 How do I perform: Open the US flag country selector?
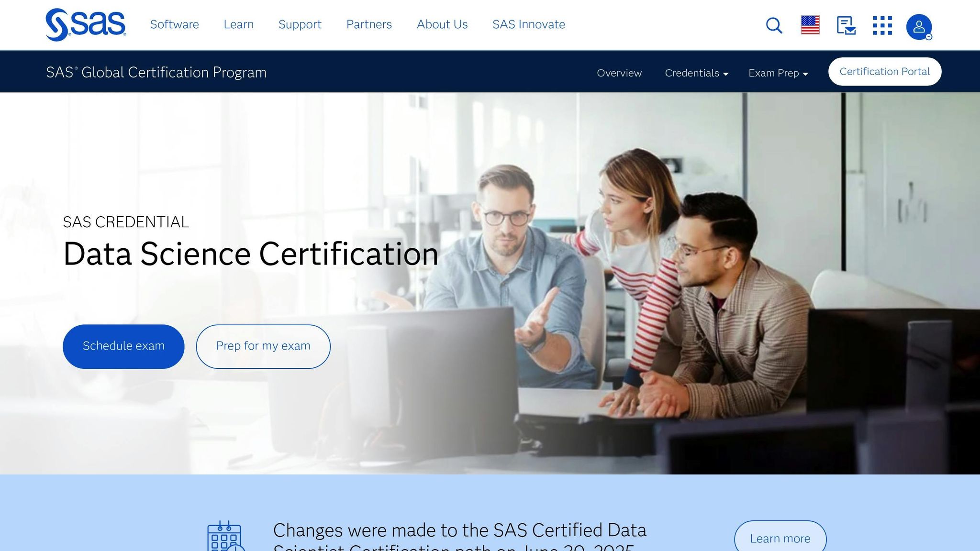point(810,24)
